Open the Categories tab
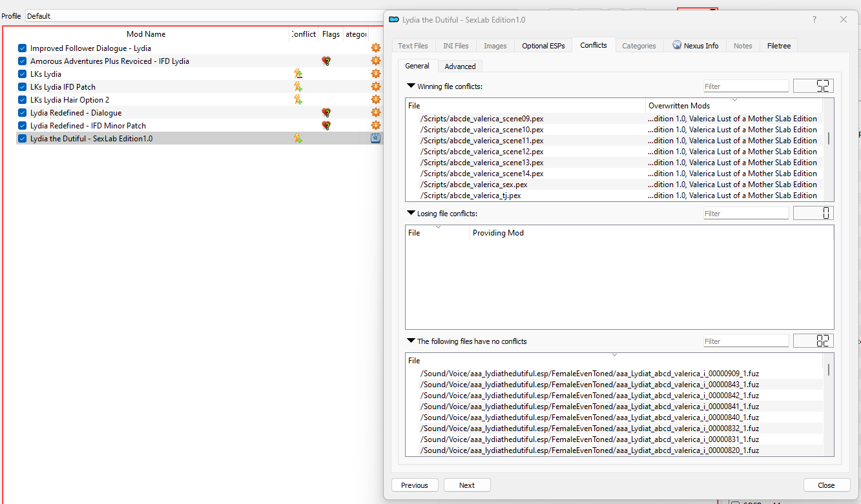 pos(639,46)
